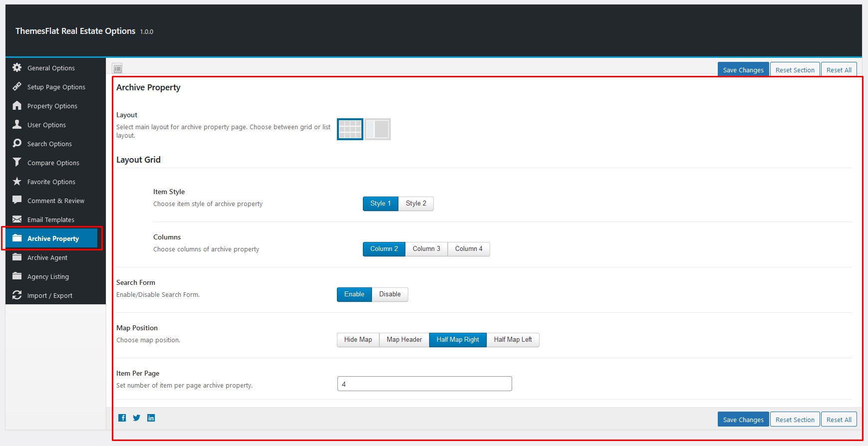Image resolution: width=868 pixels, height=446 pixels.
Task: Open Import / Export section
Action: (55, 295)
